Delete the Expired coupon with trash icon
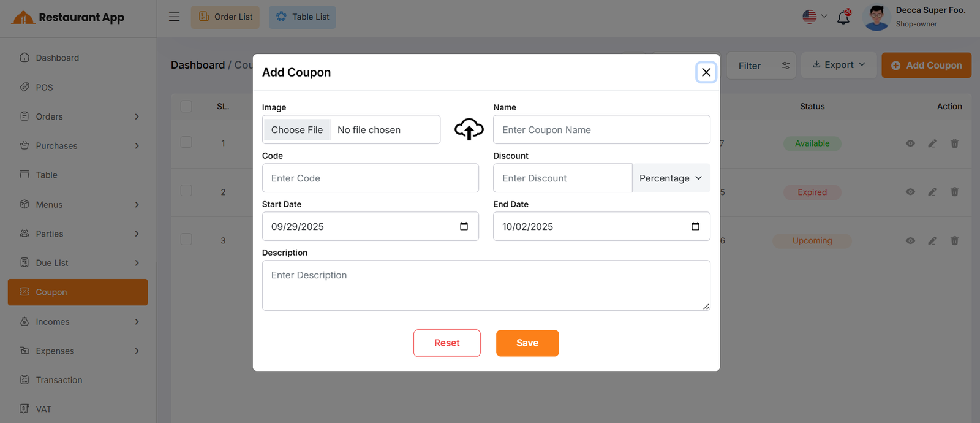The height and width of the screenshot is (423, 980). point(954,192)
